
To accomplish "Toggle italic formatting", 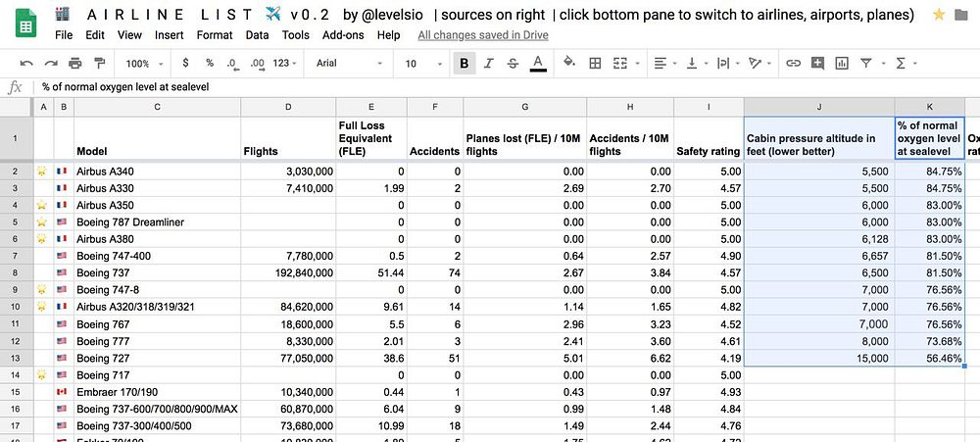I will pyautogui.click(x=489, y=63).
